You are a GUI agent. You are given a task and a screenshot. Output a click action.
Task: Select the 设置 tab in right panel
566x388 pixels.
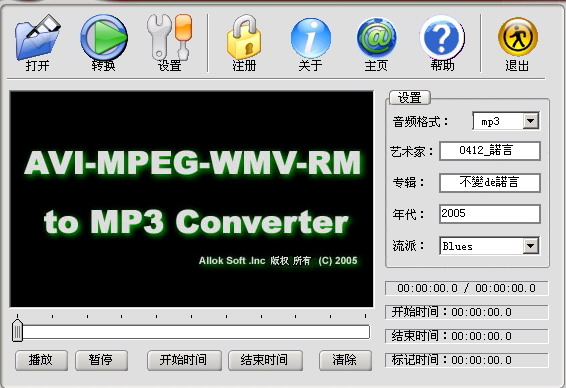(x=410, y=97)
